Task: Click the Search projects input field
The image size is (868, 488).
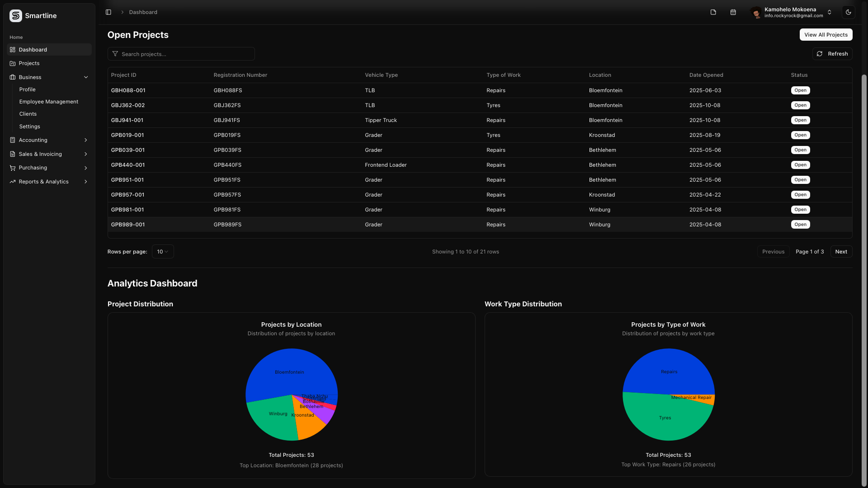Action: (185, 54)
